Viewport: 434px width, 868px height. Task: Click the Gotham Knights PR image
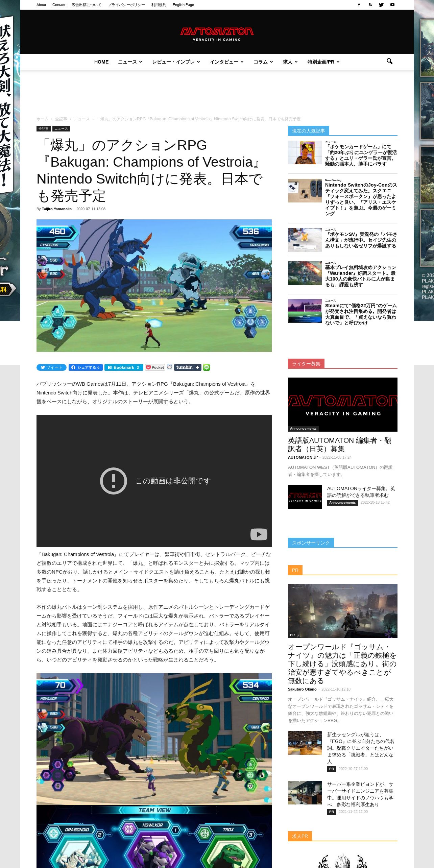click(343, 611)
